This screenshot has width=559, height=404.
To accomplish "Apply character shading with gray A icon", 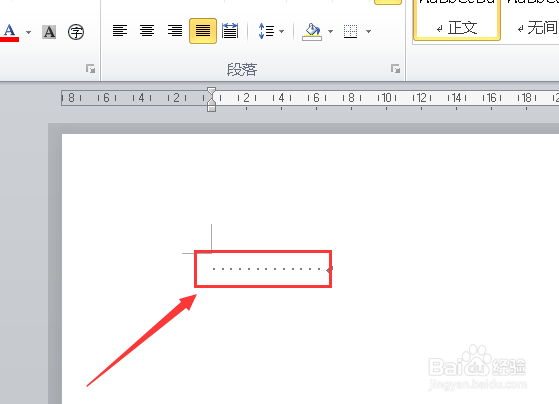I will tap(49, 32).
